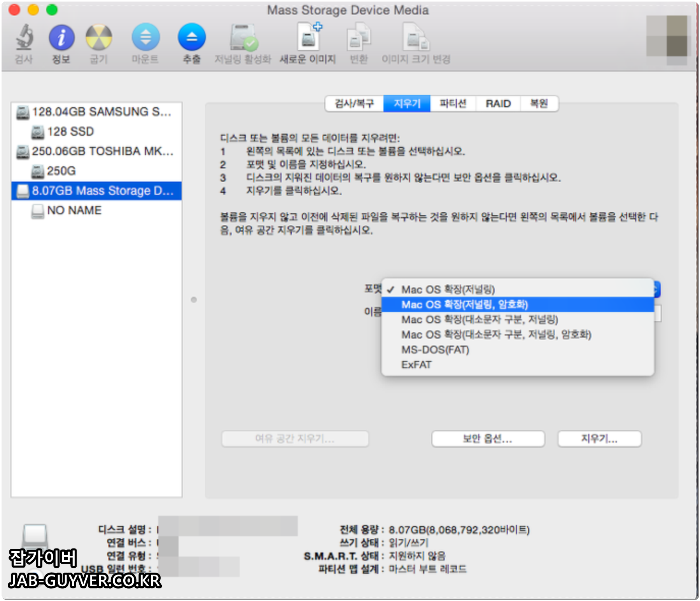Choose MS-DOS(FAT) format option
The image size is (700, 601).
pos(435,349)
